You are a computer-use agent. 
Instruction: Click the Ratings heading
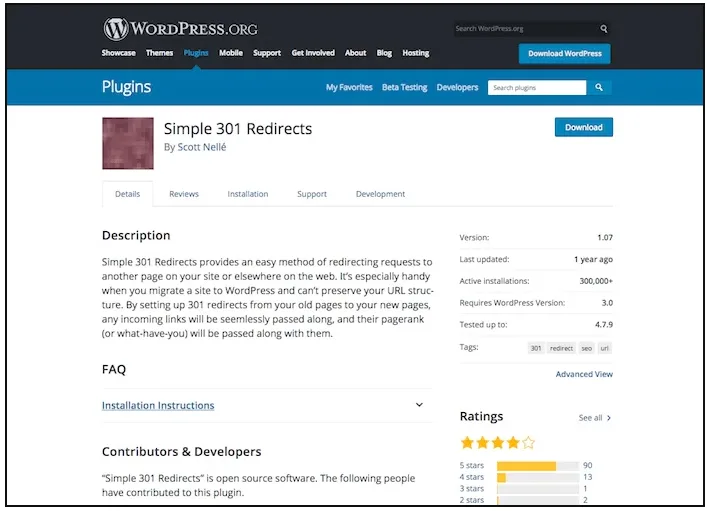481,416
